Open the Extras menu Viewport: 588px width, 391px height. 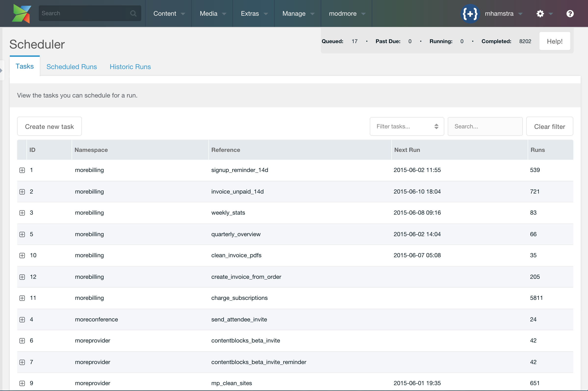click(254, 13)
